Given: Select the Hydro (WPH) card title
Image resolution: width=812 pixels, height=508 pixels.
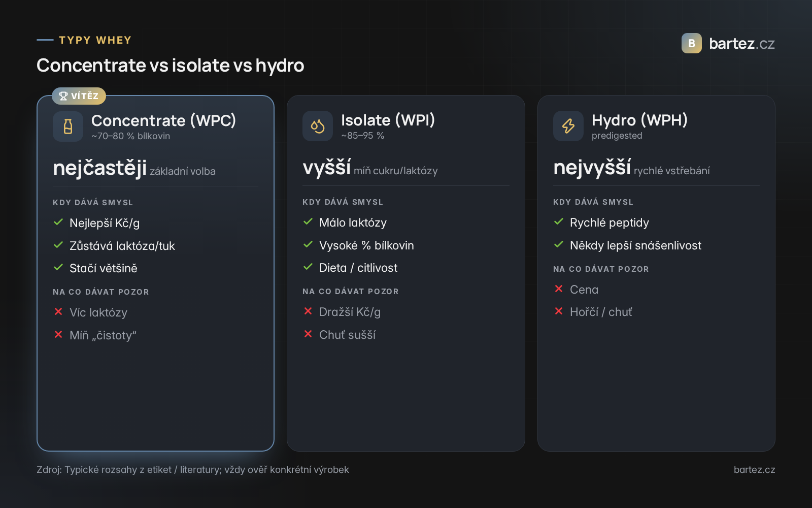Looking at the screenshot, I should click(x=639, y=120).
